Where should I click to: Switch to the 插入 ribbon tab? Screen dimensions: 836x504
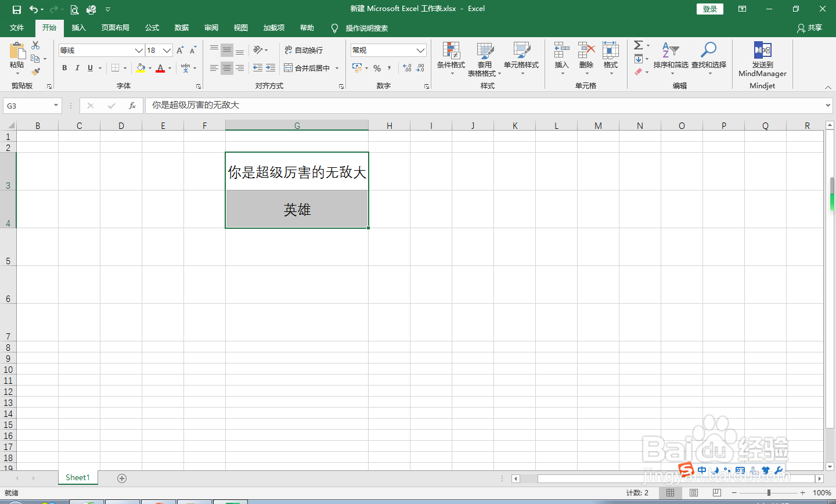tap(79, 28)
